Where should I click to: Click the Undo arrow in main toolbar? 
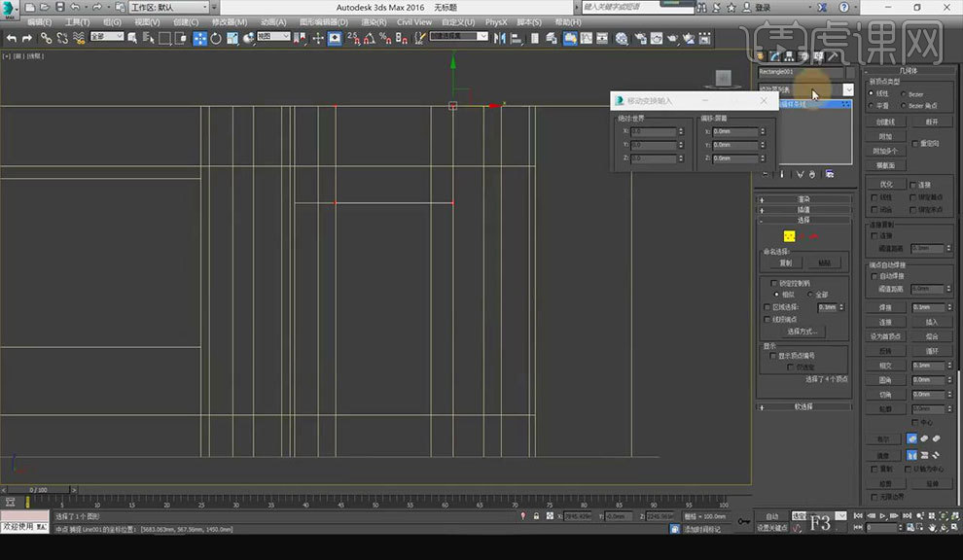[11, 38]
